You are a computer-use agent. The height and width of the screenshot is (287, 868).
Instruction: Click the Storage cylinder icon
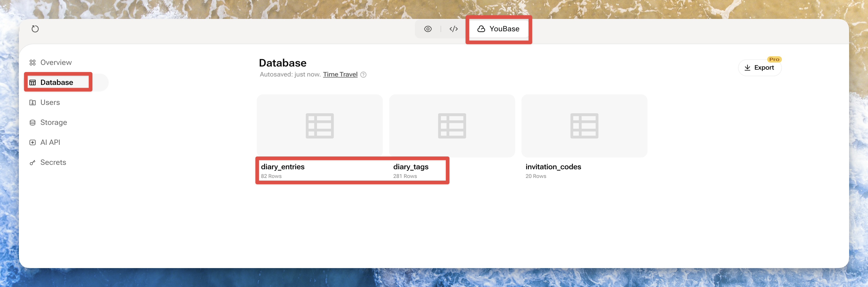point(33,122)
